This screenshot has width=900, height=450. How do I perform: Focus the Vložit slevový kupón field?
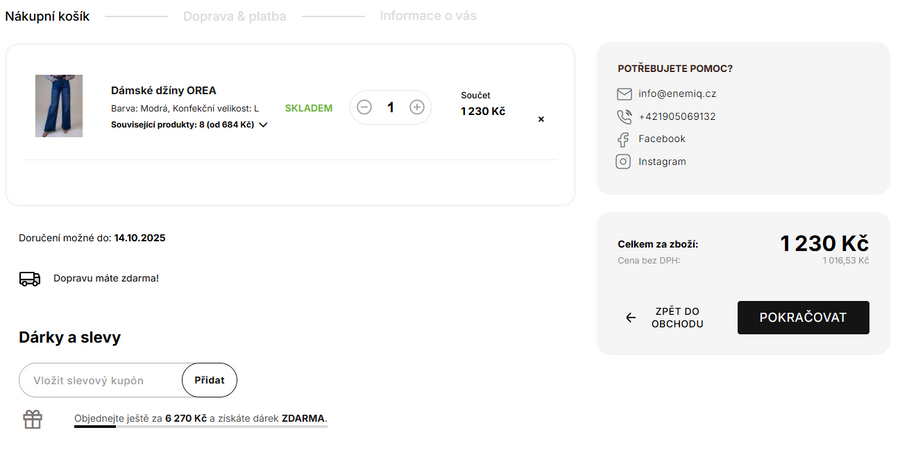pyautogui.click(x=100, y=380)
